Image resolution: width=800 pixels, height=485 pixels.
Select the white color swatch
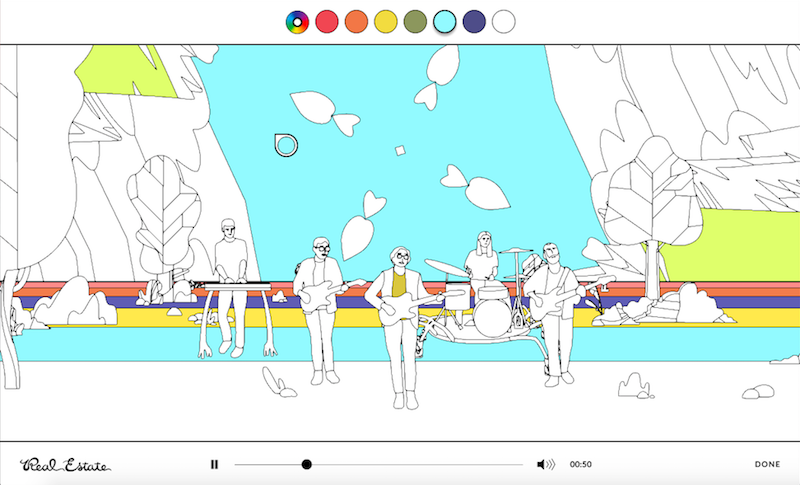(x=504, y=21)
